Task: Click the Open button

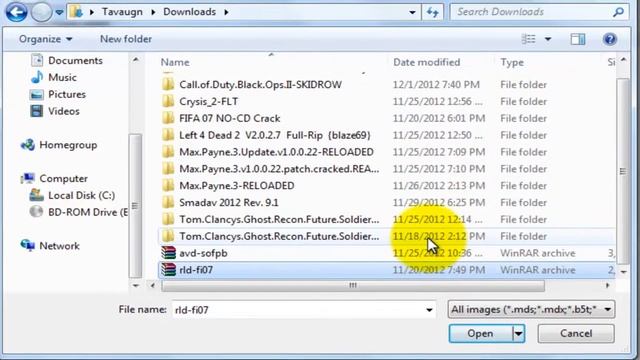Action: [480, 334]
